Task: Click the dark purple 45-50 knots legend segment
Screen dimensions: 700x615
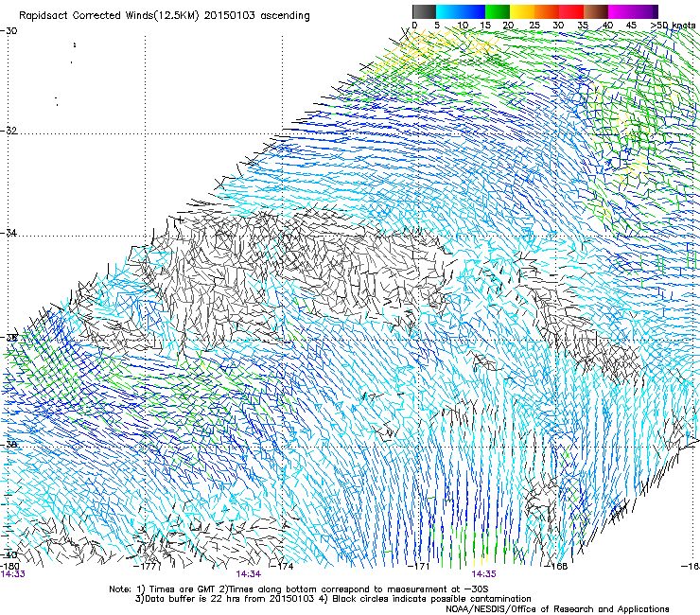Action: [645, 11]
